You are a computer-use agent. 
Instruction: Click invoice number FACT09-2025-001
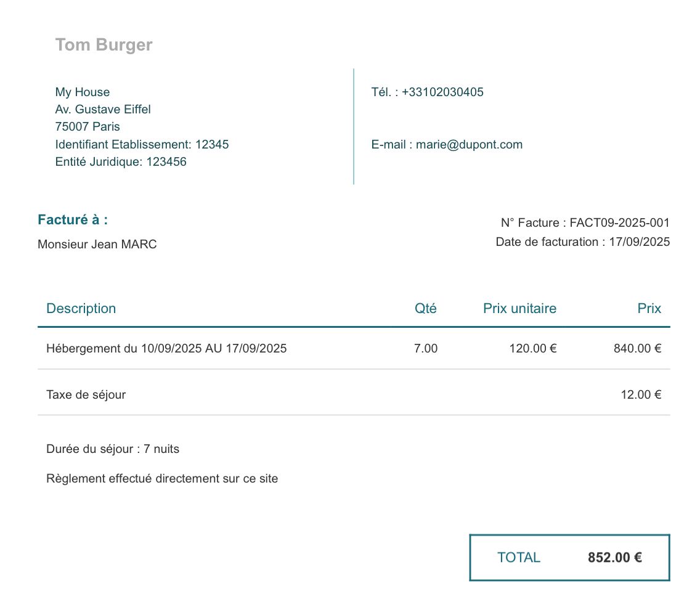click(x=619, y=223)
